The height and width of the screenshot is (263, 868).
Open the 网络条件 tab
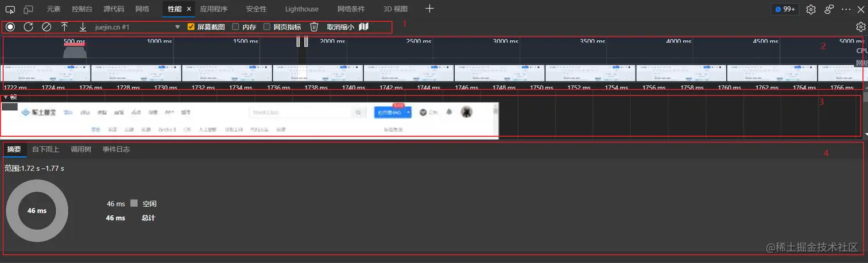350,9
